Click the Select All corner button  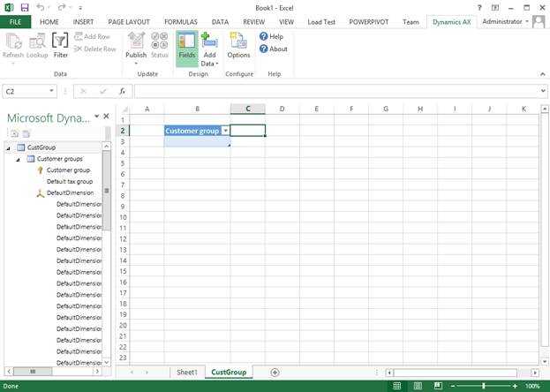tap(123, 109)
